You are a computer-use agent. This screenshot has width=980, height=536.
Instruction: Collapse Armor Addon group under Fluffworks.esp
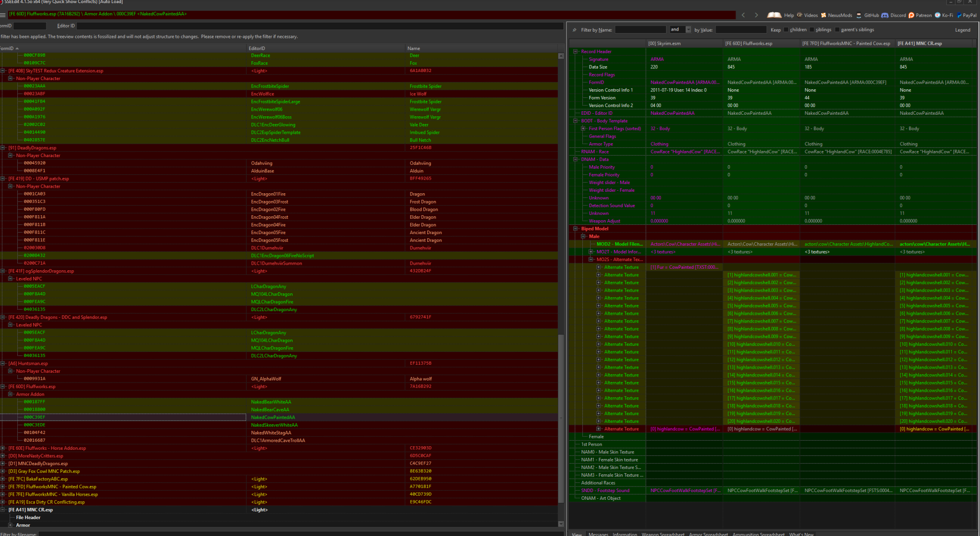(11, 394)
